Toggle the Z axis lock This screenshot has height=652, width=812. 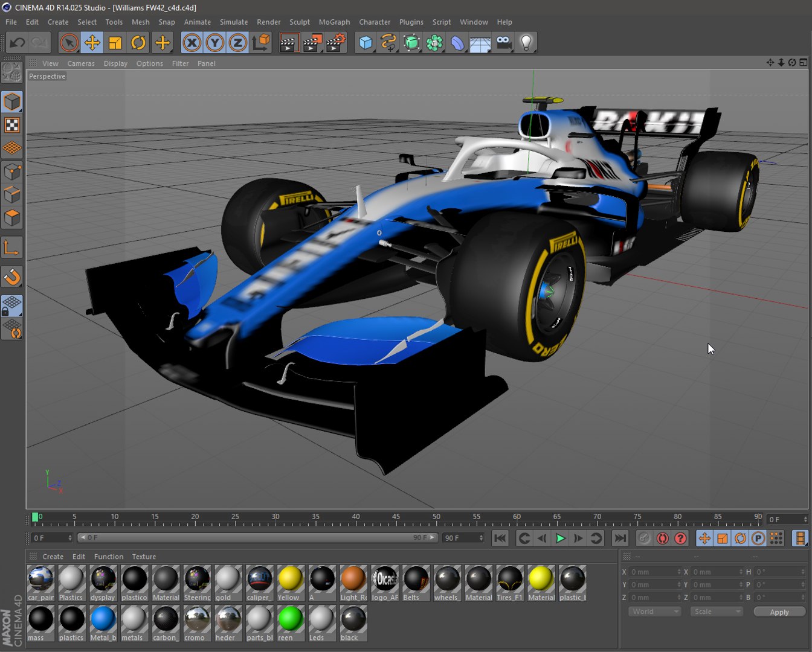(x=237, y=43)
